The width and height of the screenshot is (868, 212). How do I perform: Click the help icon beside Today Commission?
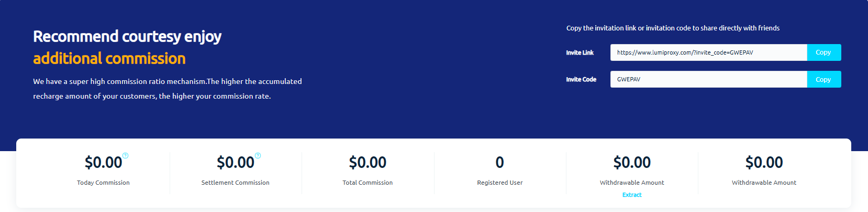(125, 156)
